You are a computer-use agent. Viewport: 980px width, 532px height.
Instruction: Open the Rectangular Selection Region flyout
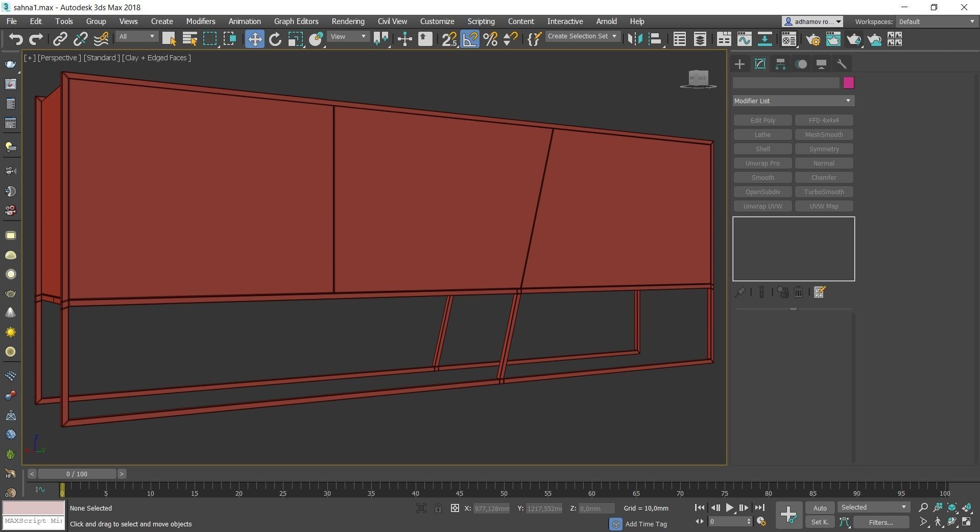(210, 39)
